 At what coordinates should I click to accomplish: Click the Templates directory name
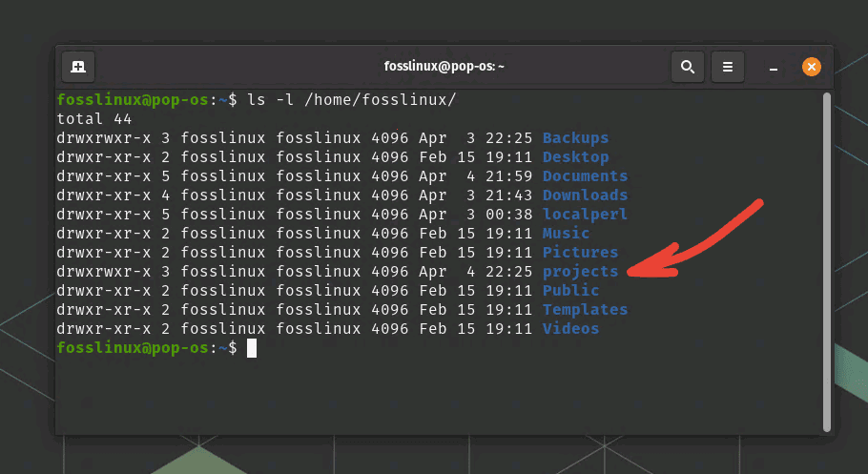pyautogui.click(x=585, y=310)
